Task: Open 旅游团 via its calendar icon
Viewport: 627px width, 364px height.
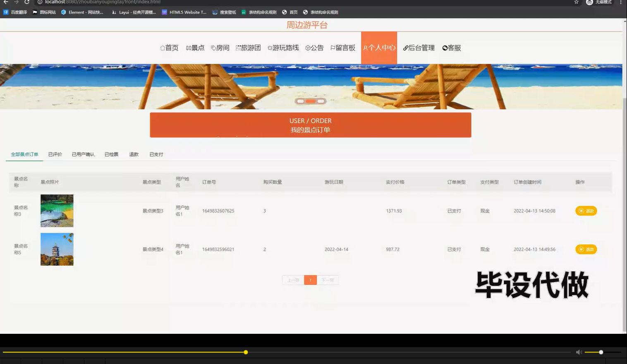Action: point(239,48)
